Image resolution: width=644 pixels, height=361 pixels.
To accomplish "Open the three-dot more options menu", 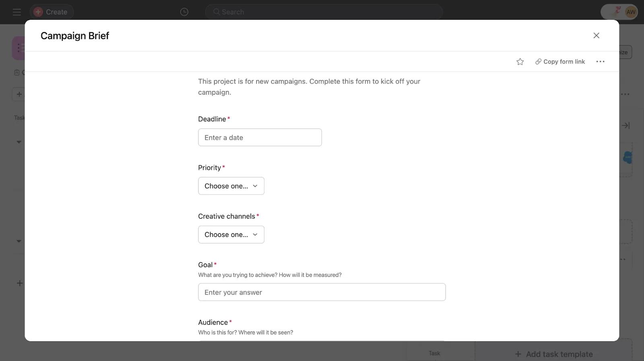I will coord(600,62).
